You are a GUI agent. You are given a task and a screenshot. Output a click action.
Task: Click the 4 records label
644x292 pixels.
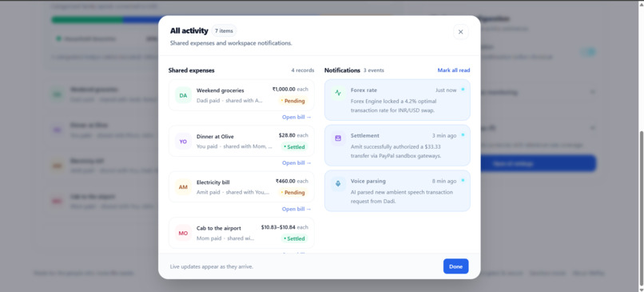(303, 70)
